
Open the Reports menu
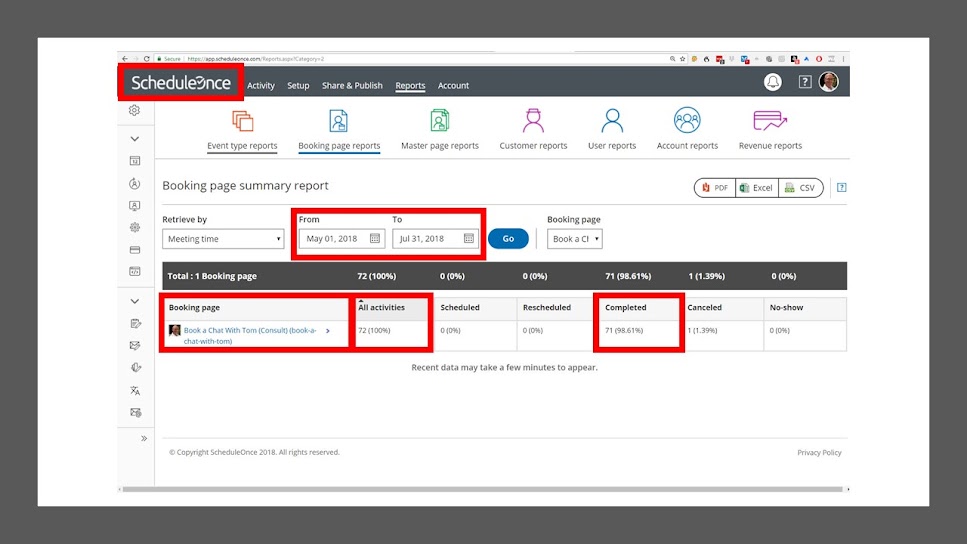pyautogui.click(x=410, y=86)
